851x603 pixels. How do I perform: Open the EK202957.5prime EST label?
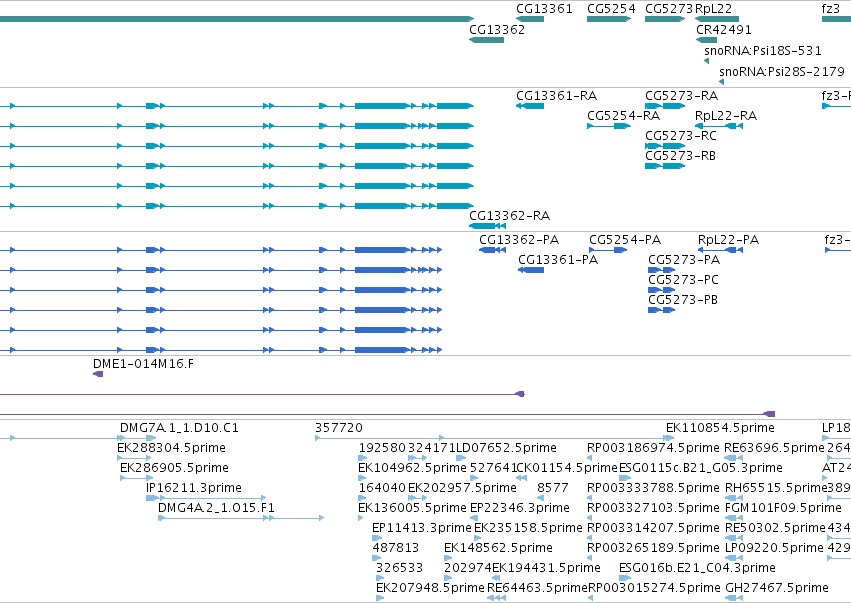pyautogui.click(x=462, y=488)
